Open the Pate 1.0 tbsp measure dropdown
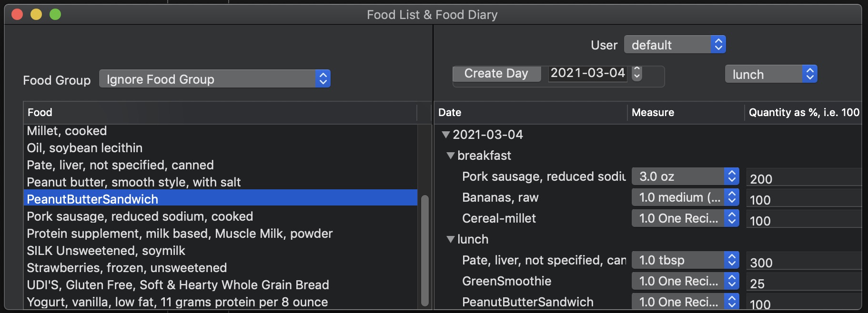This screenshot has width=868, height=313. pos(685,260)
